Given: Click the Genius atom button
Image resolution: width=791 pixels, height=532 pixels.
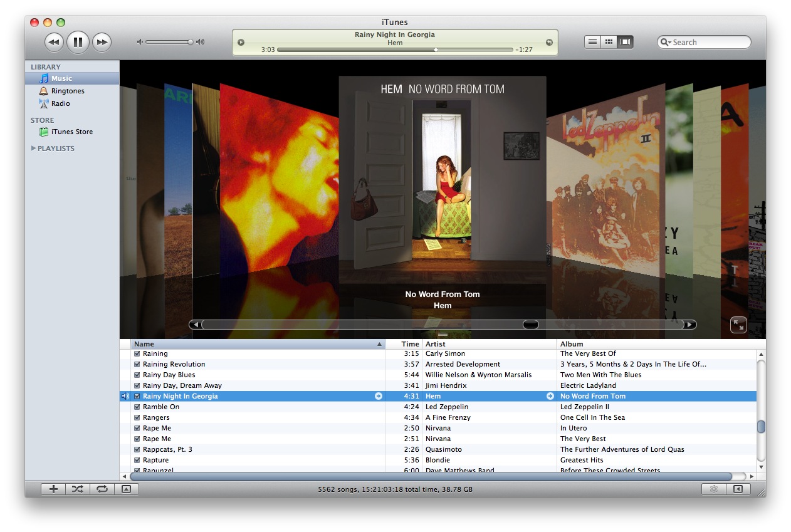Looking at the screenshot, I should coord(713,489).
